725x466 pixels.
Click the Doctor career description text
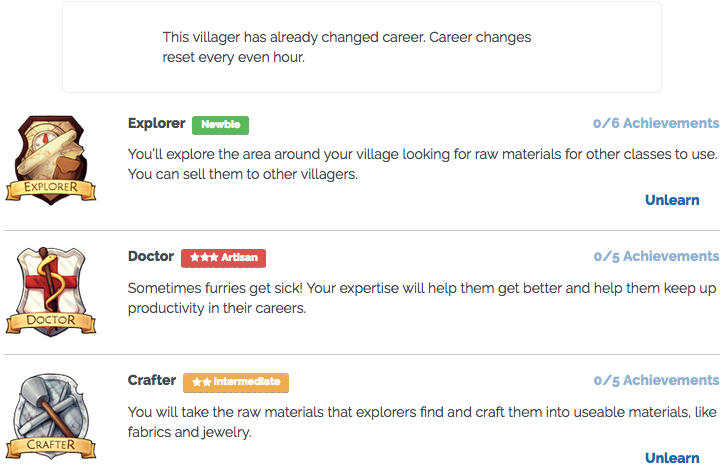pos(422,298)
